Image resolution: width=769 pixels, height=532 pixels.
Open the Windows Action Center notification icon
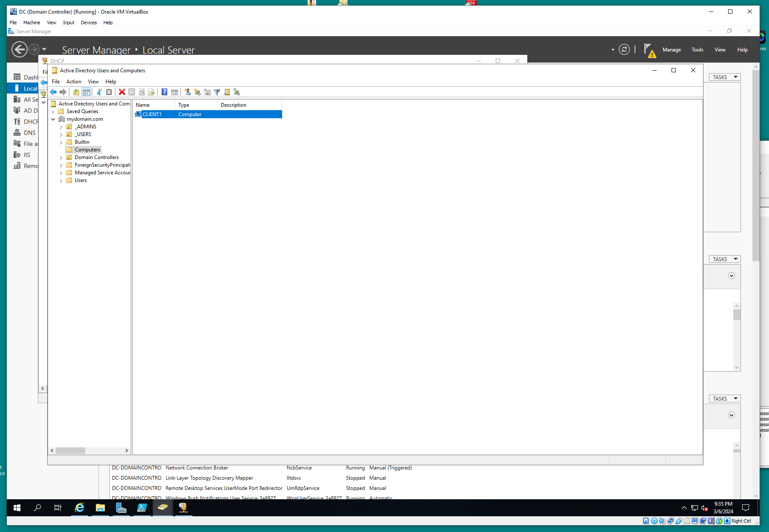pyautogui.click(x=746, y=507)
